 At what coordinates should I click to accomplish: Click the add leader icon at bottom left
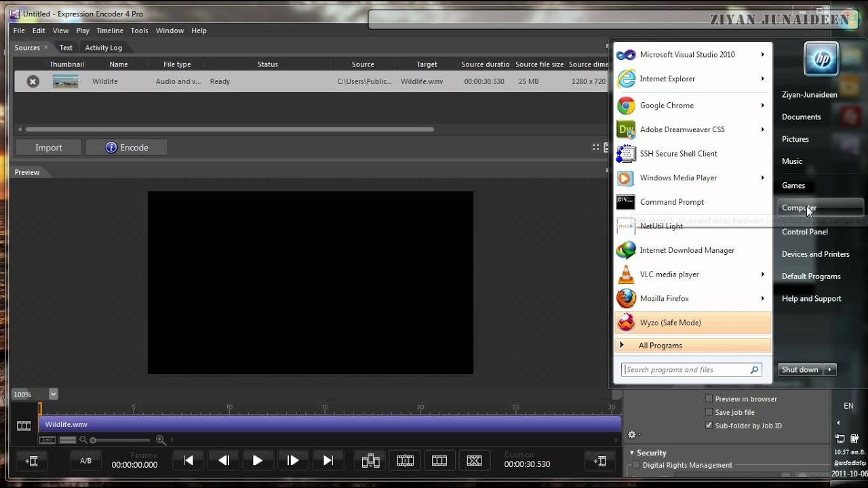pyautogui.click(x=31, y=461)
